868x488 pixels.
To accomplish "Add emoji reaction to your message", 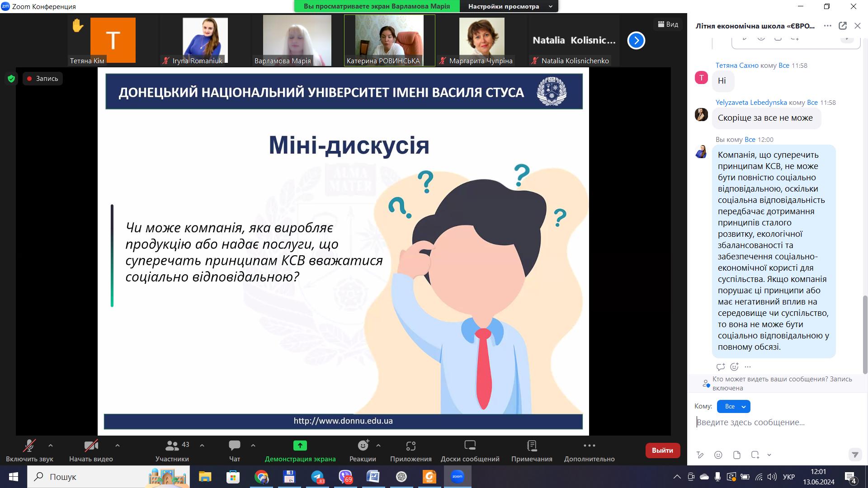I will point(734,367).
